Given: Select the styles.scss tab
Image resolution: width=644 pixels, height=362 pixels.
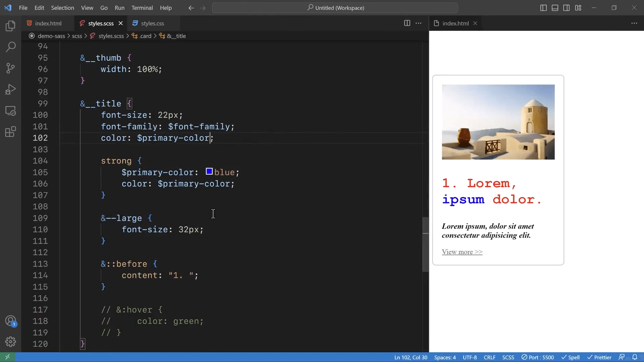Looking at the screenshot, I should 101,23.
